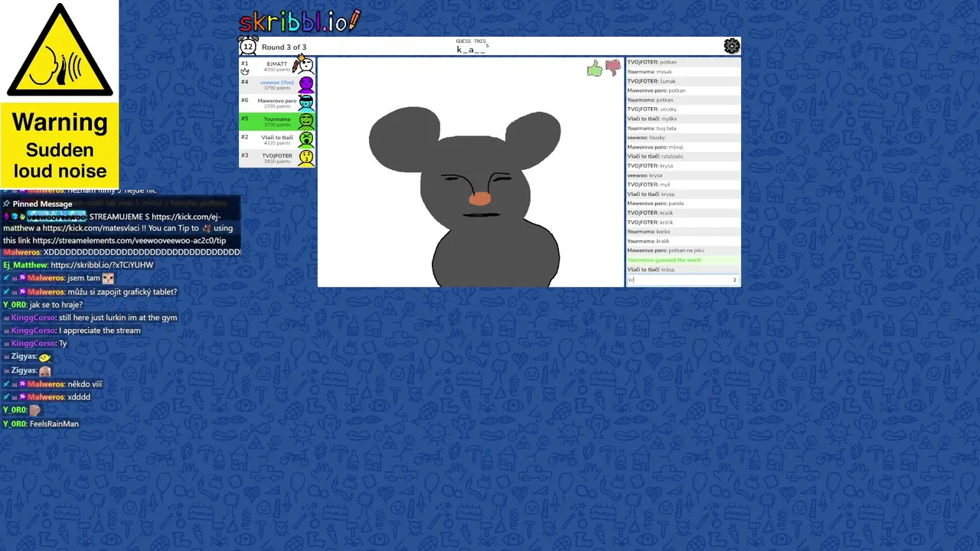Click the sudden loud noise warning sign
The width and height of the screenshot is (980, 551).
60,93
